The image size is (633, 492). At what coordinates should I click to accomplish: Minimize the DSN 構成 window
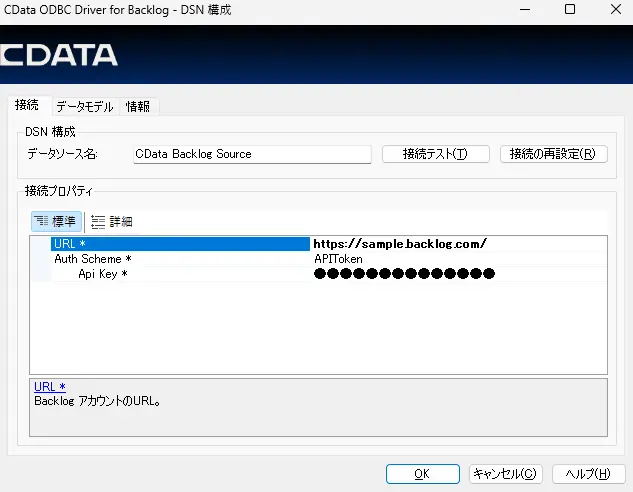click(x=525, y=10)
